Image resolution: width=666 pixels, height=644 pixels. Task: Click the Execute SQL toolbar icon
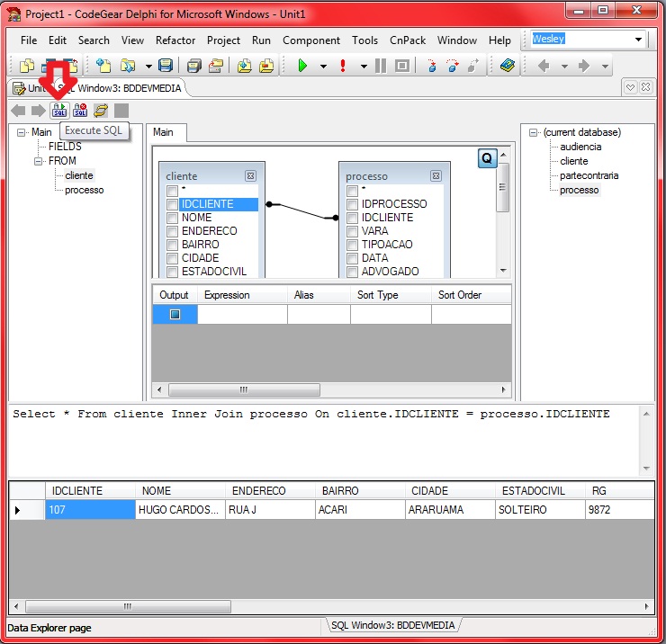59,111
